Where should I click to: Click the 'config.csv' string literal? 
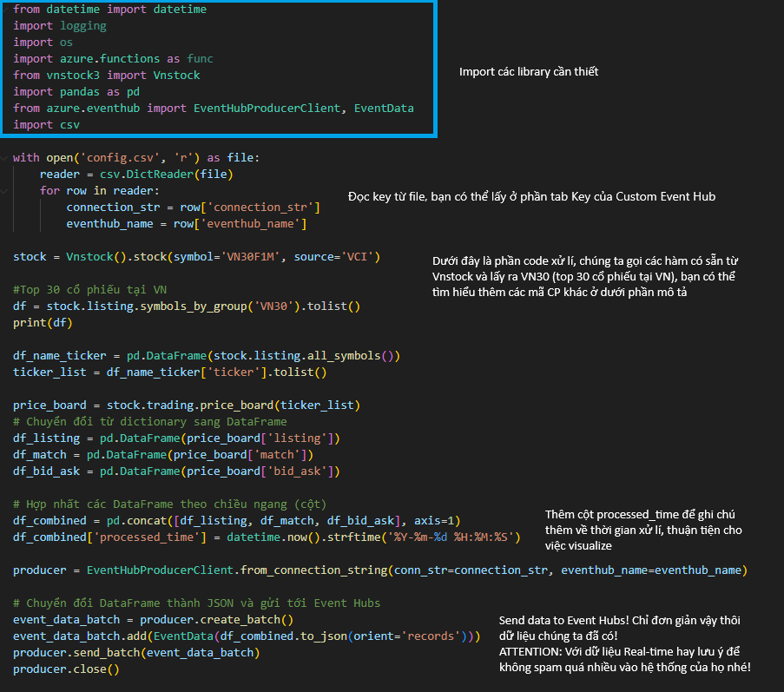click(x=120, y=157)
